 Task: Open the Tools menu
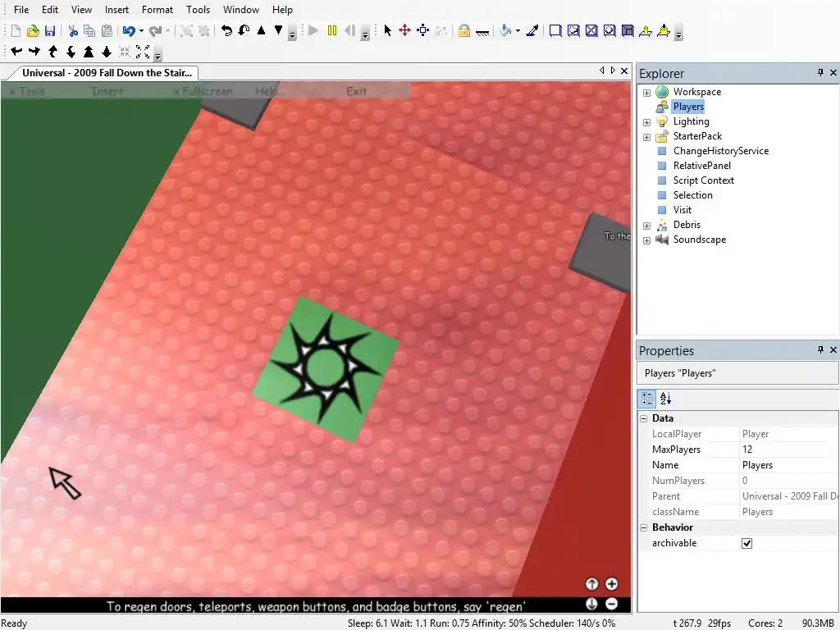tap(199, 10)
